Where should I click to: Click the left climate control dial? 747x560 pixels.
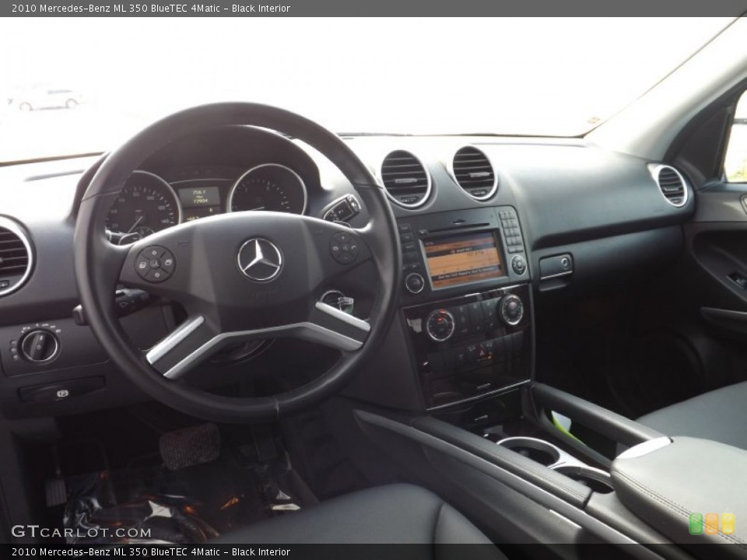(440, 325)
